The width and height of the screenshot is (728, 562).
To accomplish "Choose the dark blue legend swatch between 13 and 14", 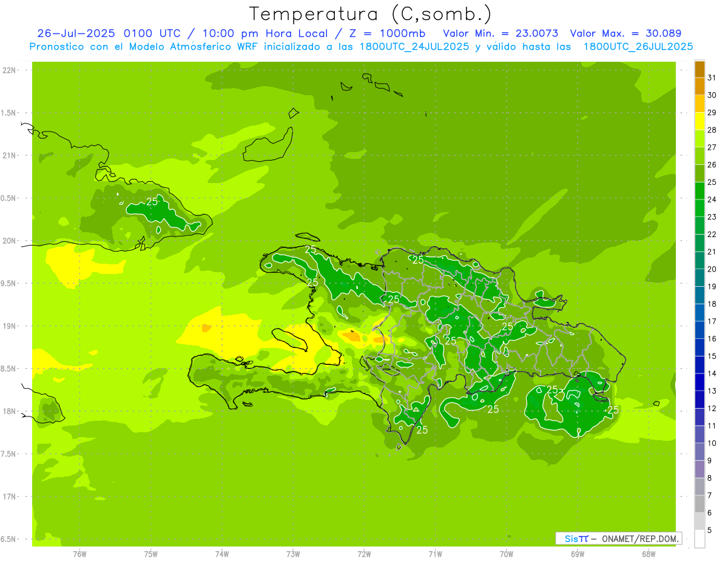I will tap(699, 382).
